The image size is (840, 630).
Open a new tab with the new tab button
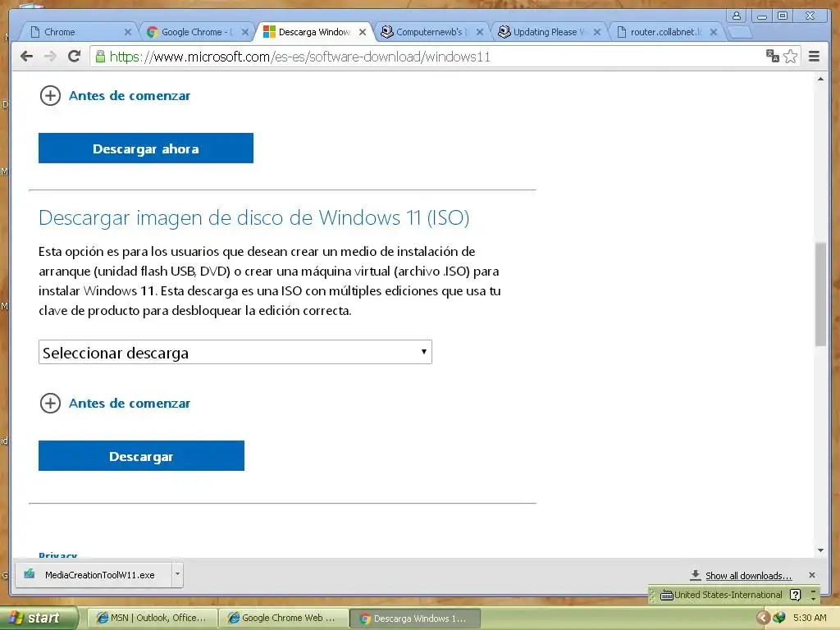741,32
